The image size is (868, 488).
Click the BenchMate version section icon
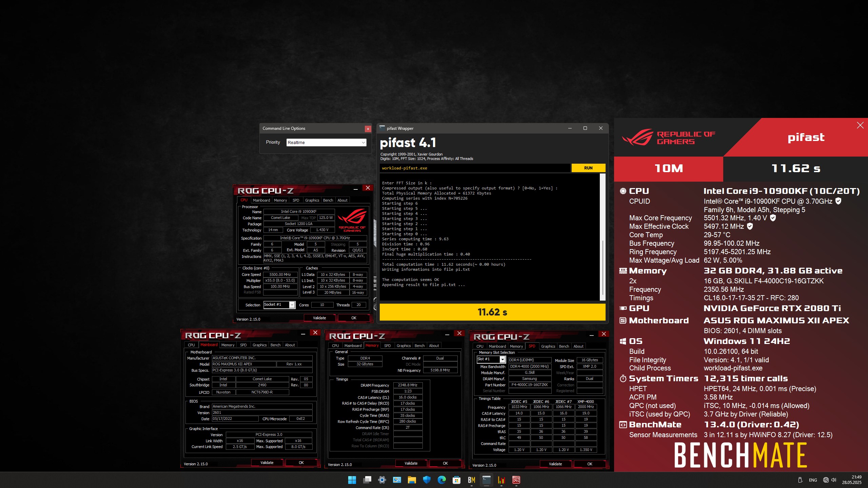coord(623,425)
